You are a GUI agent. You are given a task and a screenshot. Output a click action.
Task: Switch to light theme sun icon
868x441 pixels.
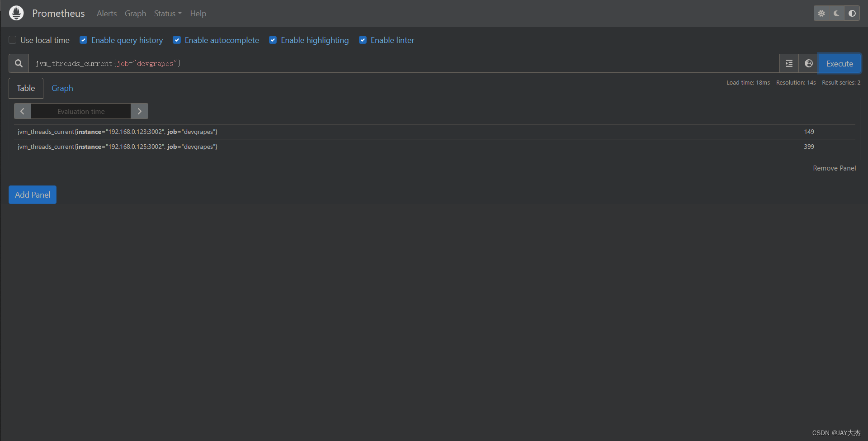coord(821,14)
